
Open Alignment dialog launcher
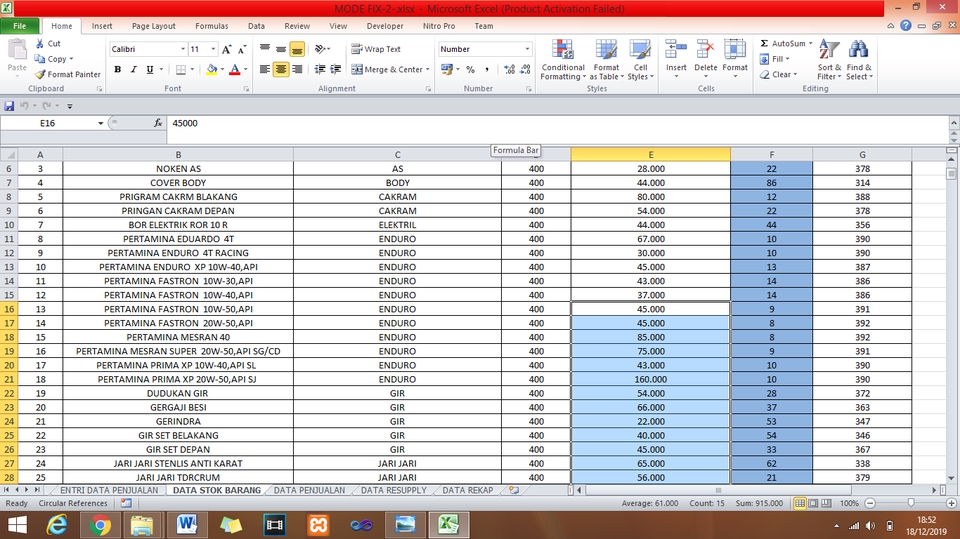pos(428,89)
